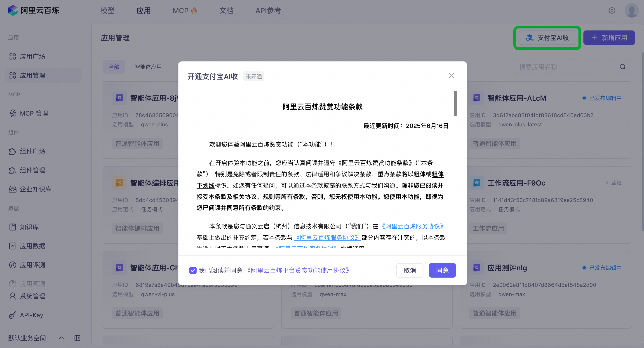Click 已发布编辑中 status on 智能体应用-ALcM
644x348 pixels.
602,98
